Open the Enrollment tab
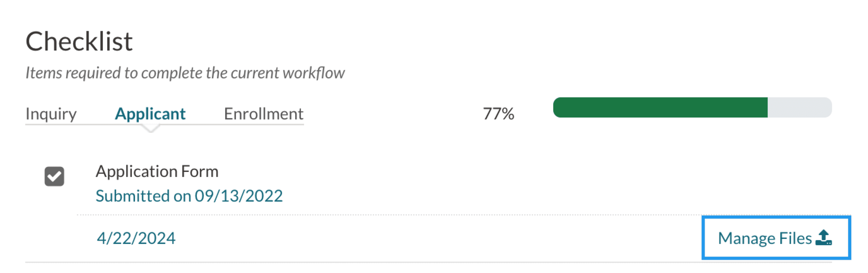Screen dimensions: 868x273 (x=263, y=114)
